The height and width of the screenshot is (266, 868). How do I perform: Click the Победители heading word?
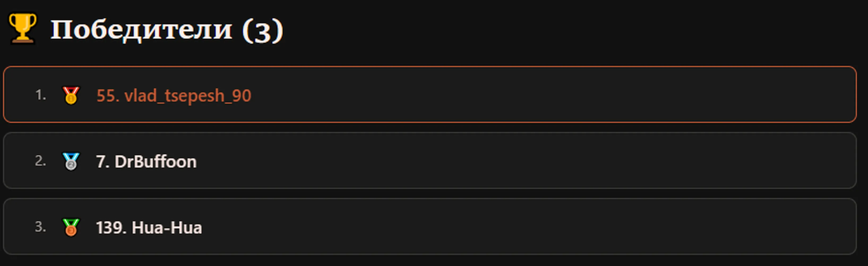141,30
